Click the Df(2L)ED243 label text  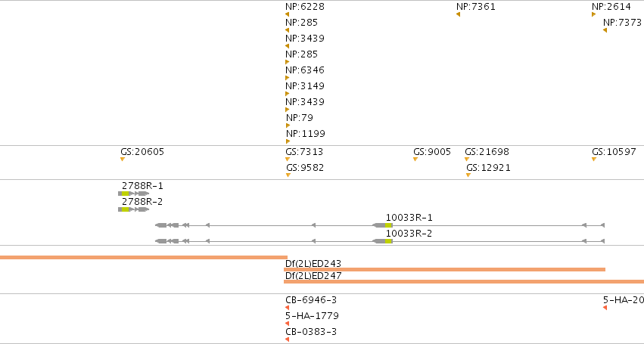pyautogui.click(x=313, y=263)
